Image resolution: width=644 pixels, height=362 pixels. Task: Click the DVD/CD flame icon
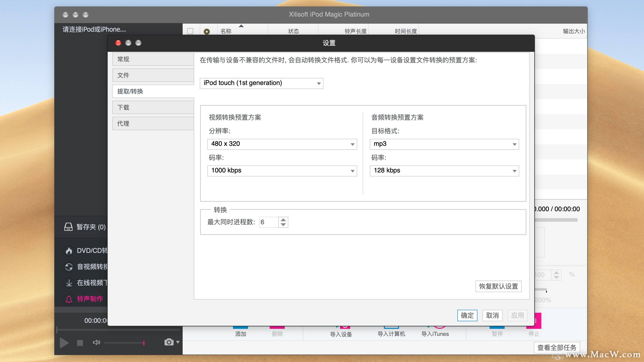click(x=69, y=251)
